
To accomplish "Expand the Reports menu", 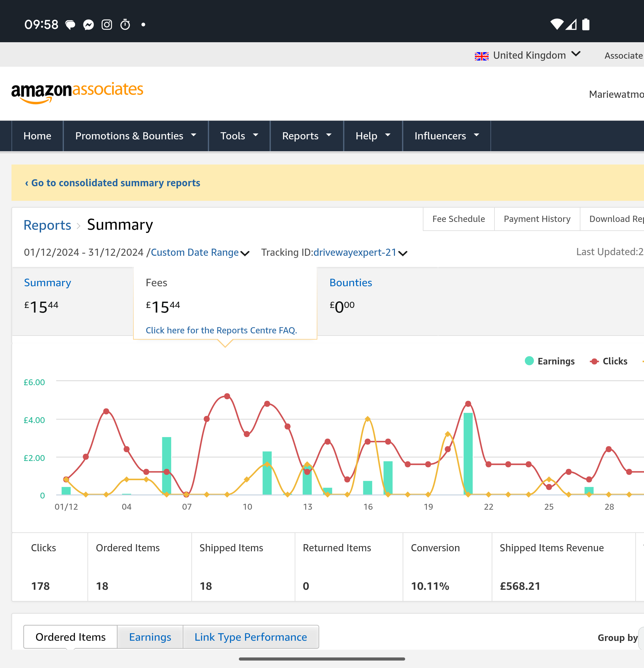I will [306, 136].
